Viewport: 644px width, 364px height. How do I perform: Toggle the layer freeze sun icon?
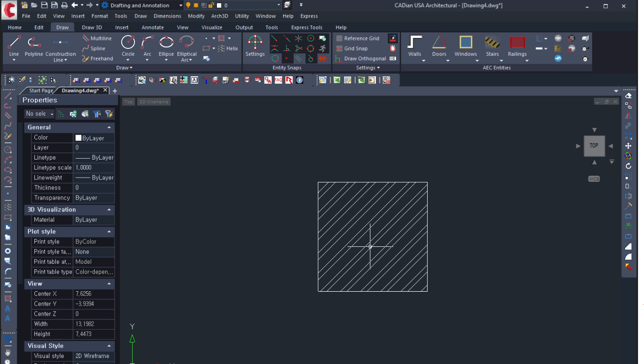tap(196, 5)
